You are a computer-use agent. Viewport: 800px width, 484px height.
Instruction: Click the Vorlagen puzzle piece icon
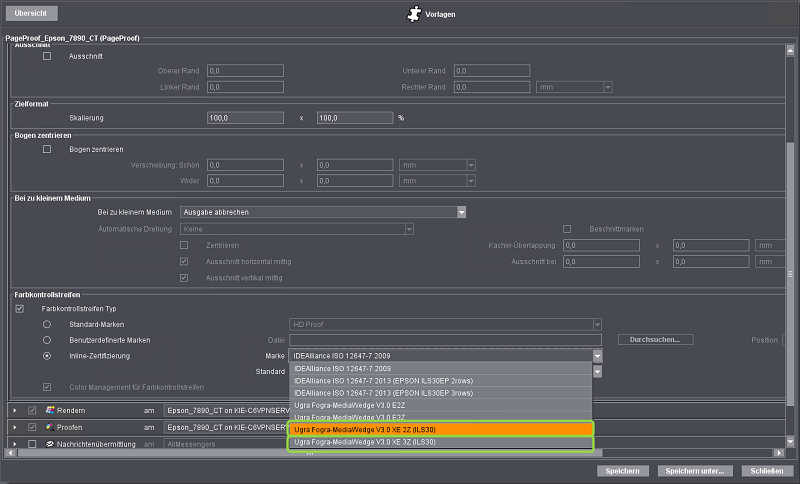click(414, 14)
